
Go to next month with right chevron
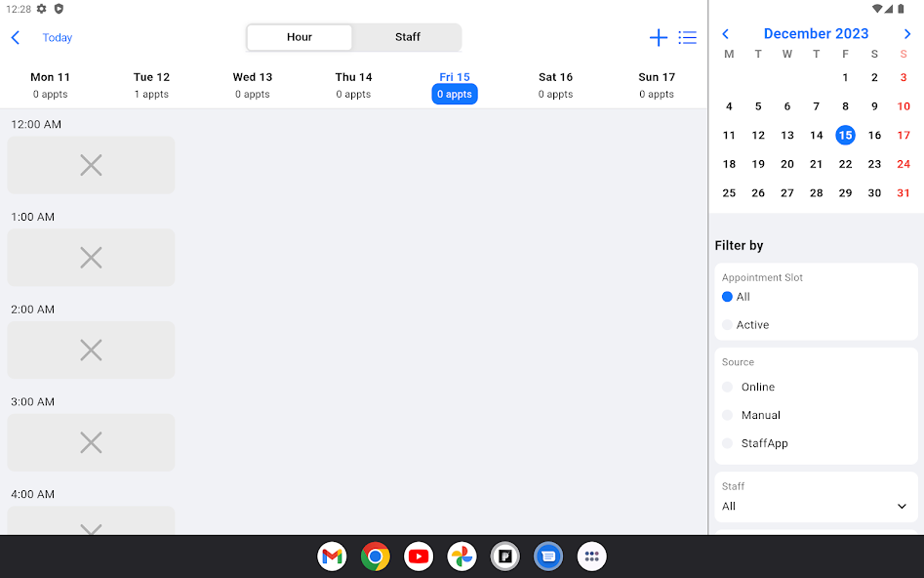click(x=907, y=33)
